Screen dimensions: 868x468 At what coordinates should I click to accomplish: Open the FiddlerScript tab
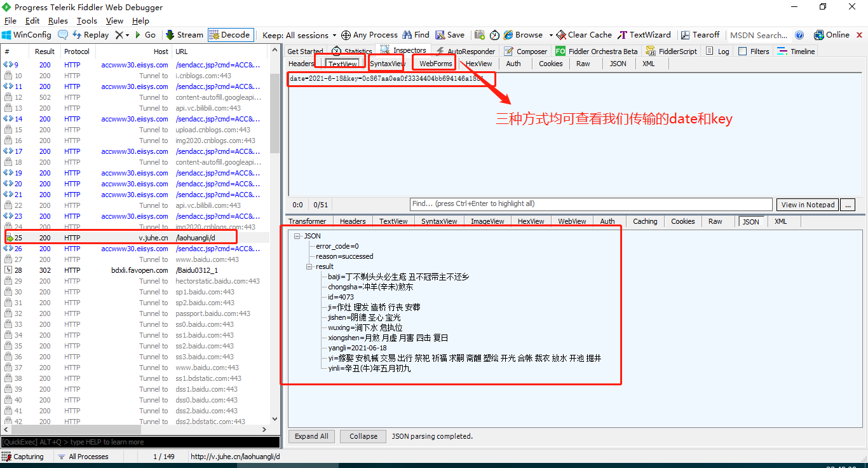(x=671, y=52)
